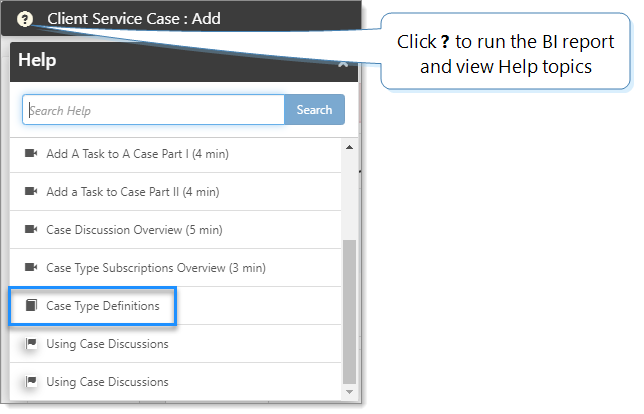Select the bottom Using Case Discussions entry text
This screenshot has height=414, width=644.
(x=107, y=382)
